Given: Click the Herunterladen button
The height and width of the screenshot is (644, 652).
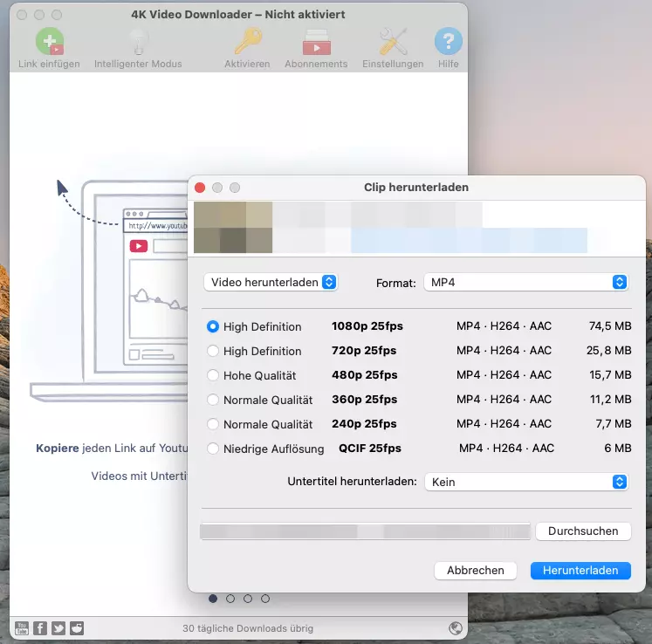Looking at the screenshot, I should (x=580, y=570).
